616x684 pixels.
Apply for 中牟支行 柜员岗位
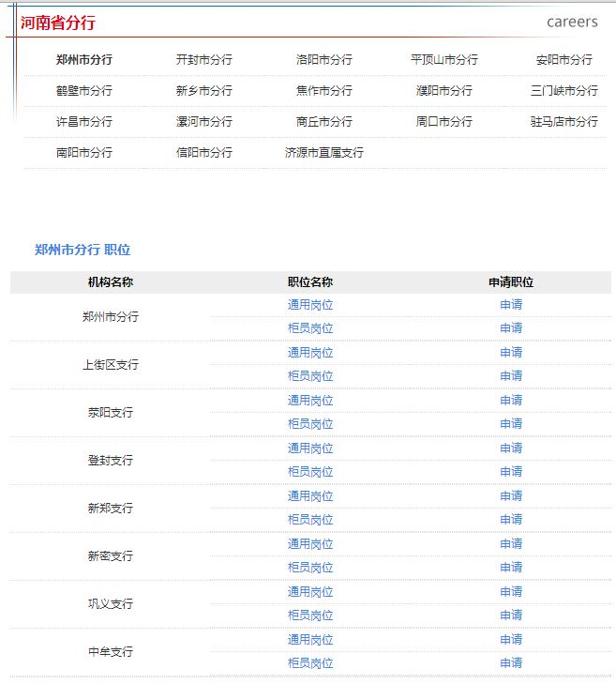511,663
